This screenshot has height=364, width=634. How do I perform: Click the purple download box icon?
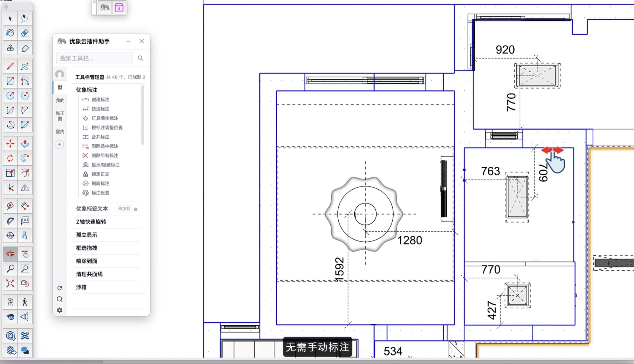119,7
